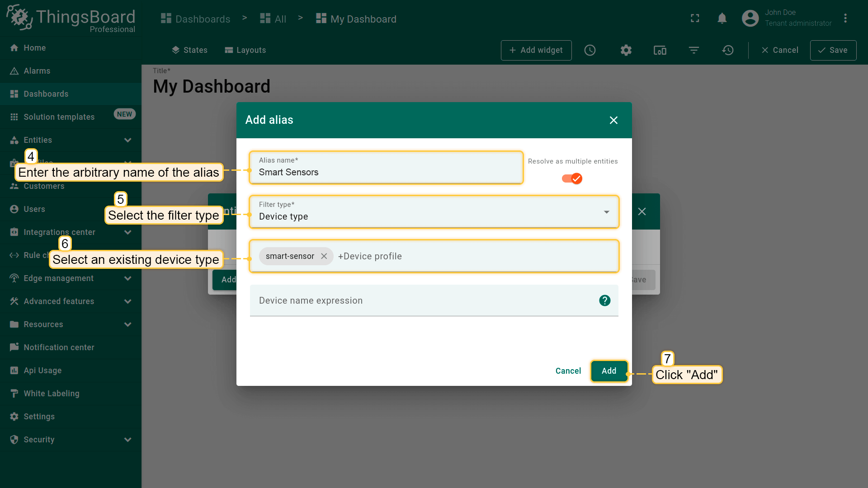Open entity aliases icon in toolbar

pos(660,50)
